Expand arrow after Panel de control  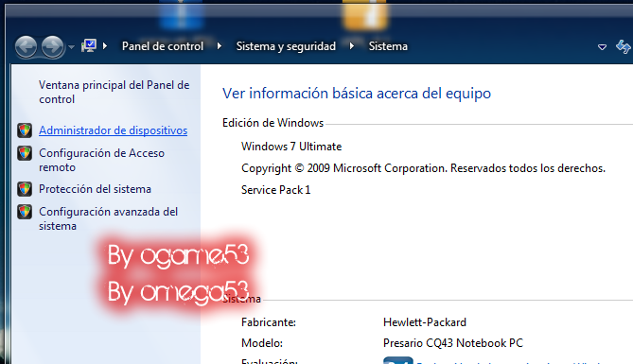click(220, 46)
